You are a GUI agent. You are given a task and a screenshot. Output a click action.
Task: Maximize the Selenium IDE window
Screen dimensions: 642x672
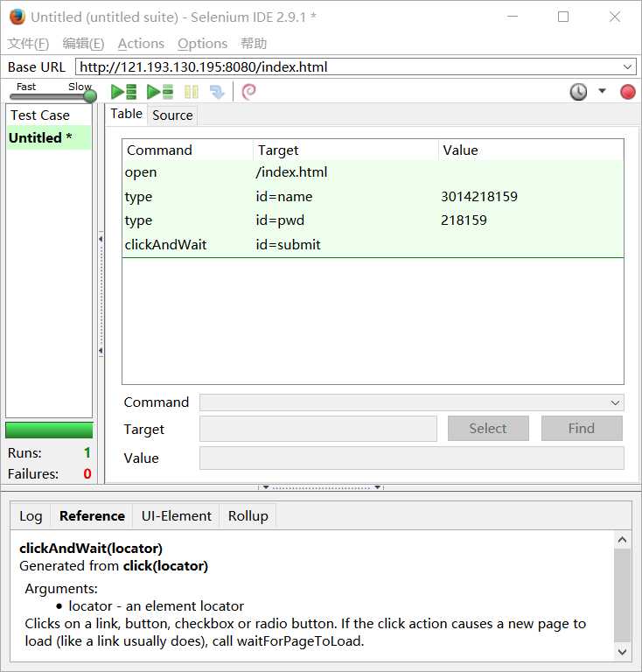point(563,17)
